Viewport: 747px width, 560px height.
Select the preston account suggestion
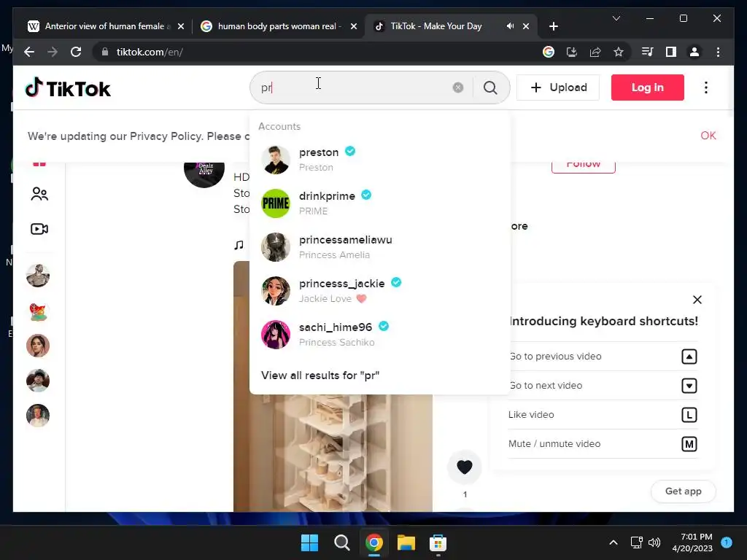click(x=379, y=160)
